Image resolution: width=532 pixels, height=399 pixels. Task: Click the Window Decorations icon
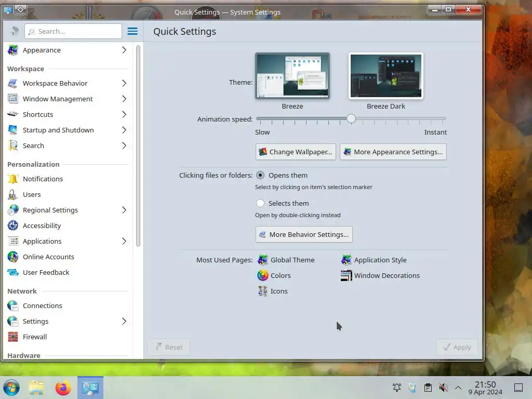(x=346, y=275)
